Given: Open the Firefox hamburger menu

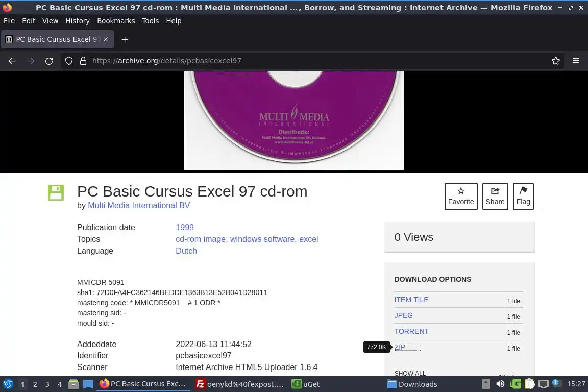Looking at the screenshot, I should [576, 61].
